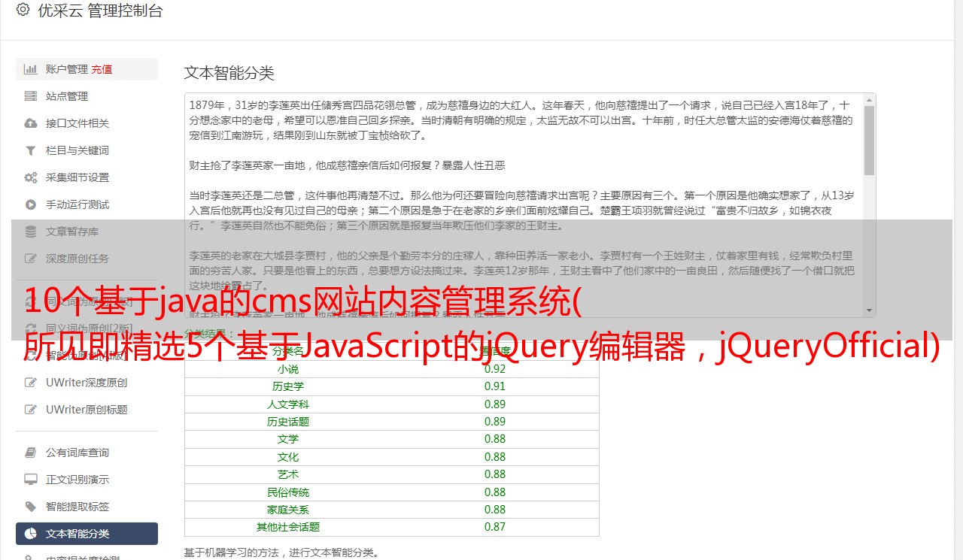Go to UWriter原创标题
The width and height of the screenshot is (963, 560).
click(87, 410)
